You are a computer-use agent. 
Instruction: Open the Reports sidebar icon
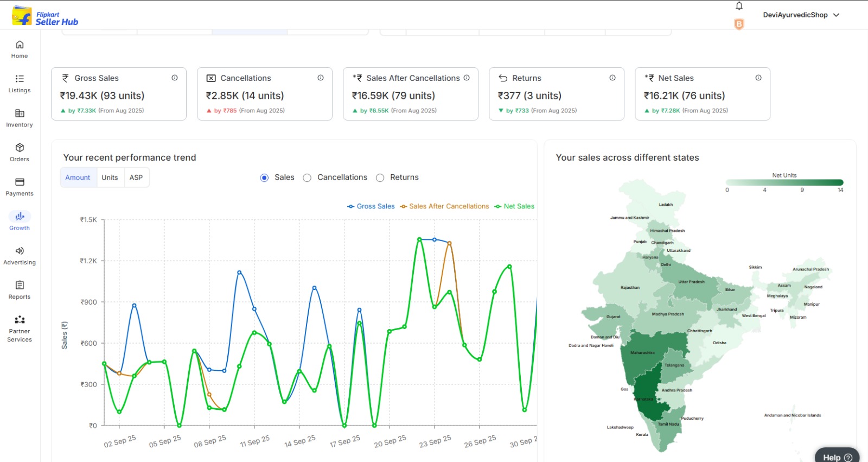point(20,286)
